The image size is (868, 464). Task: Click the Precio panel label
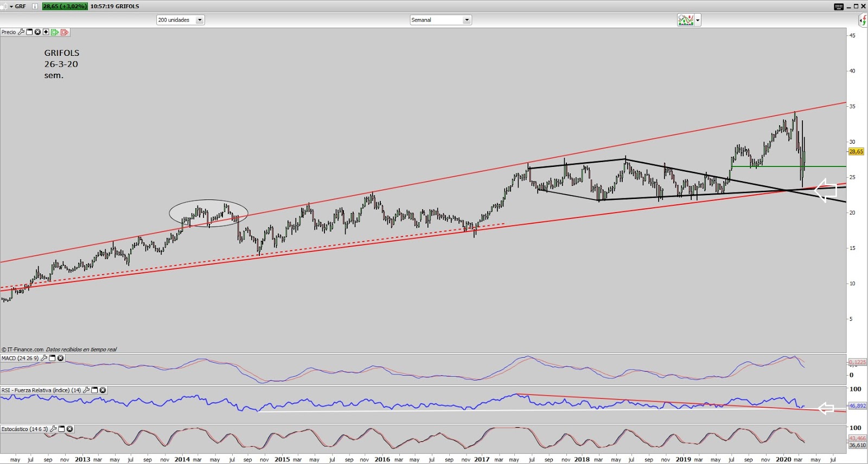click(x=9, y=32)
